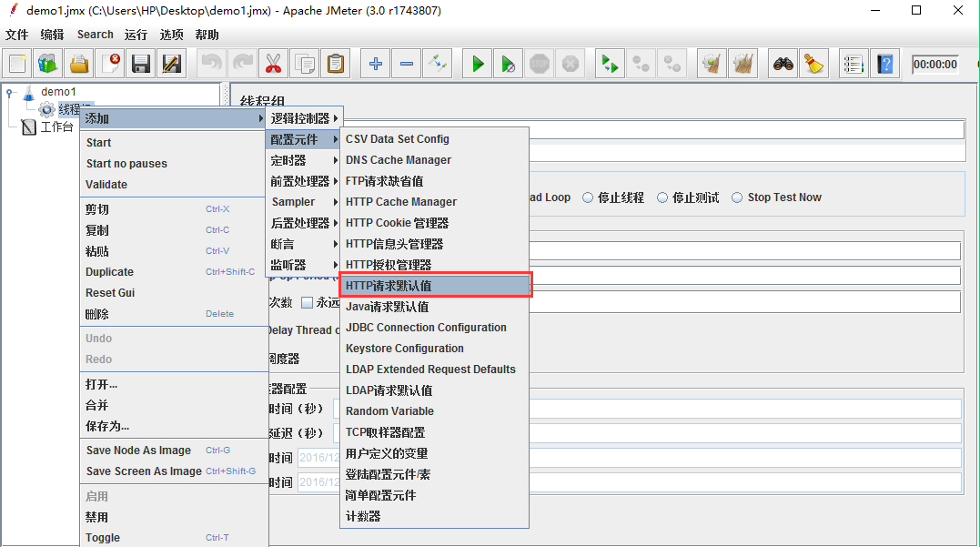The image size is (980, 547).
Task: Expand the 定时器 submenu
Action: [x=305, y=161]
